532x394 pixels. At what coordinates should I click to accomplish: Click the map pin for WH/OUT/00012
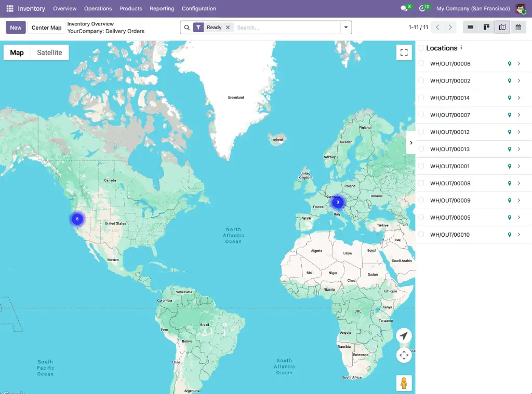509,132
